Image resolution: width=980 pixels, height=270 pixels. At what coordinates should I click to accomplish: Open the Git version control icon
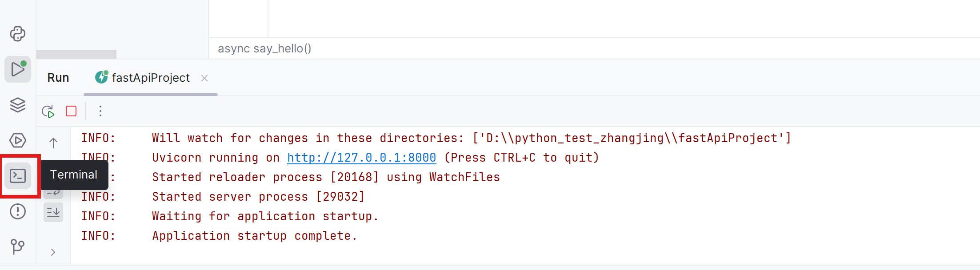click(18, 246)
